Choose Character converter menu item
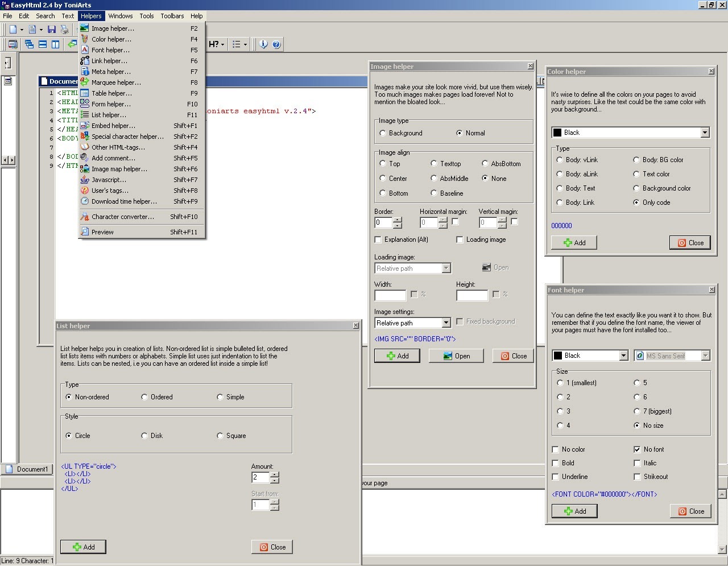The image size is (728, 566). click(x=142, y=217)
